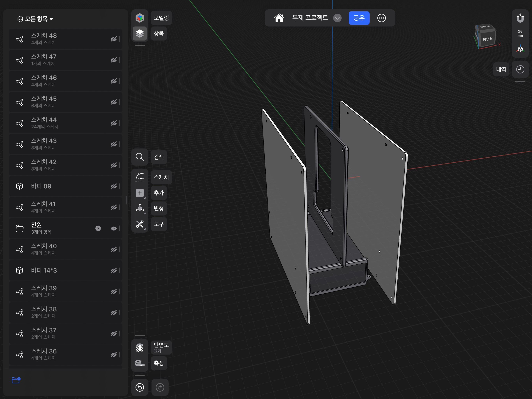Screen dimensions: 532x399
Task: Toggle the Items layers panel icon
Action: (x=140, y=33)
